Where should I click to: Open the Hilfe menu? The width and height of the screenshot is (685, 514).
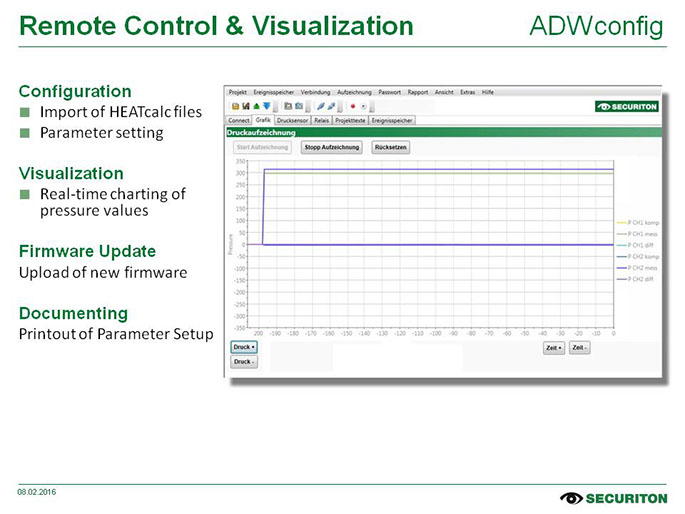coord(488,91)
